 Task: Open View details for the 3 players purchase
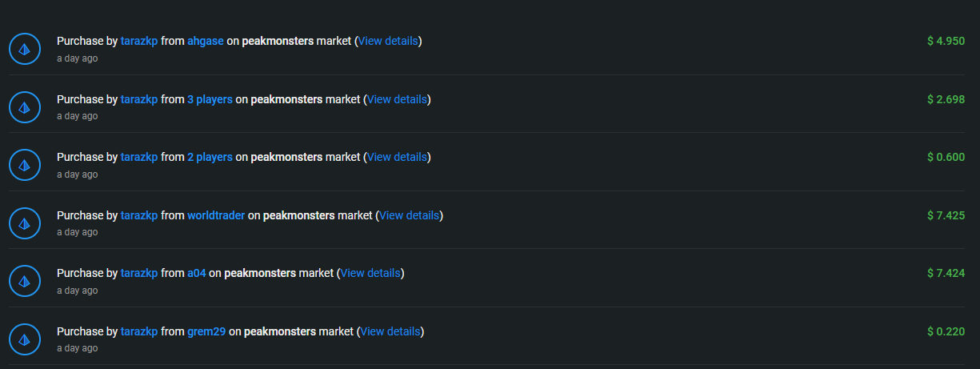click(397, 99)
